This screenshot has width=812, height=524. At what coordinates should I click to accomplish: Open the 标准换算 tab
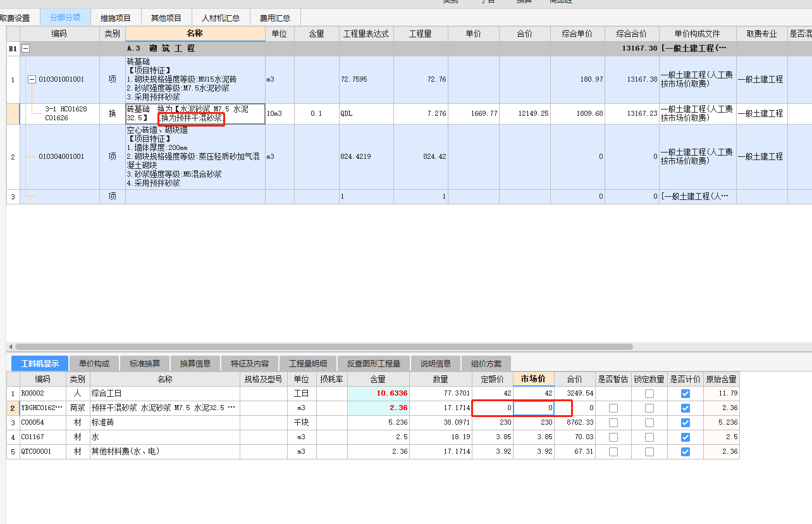(x=145, y=363)
